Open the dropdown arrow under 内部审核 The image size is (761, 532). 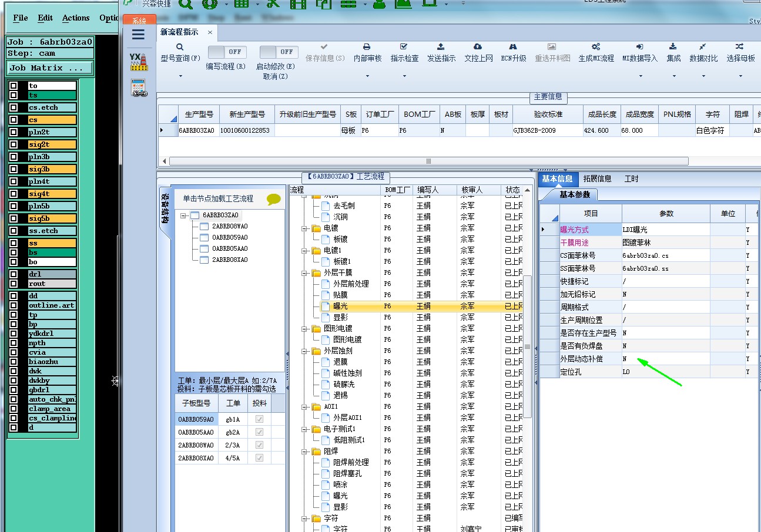point(367,76)
